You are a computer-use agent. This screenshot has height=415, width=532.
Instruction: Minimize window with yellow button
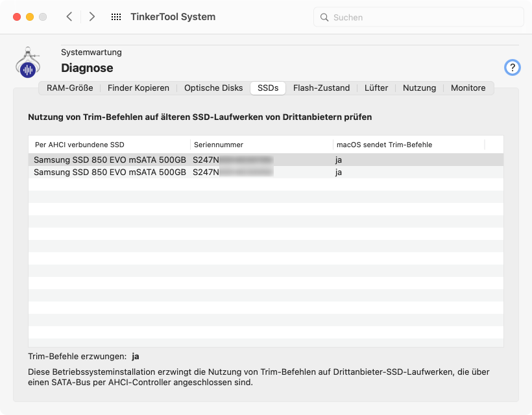point(30,17)
